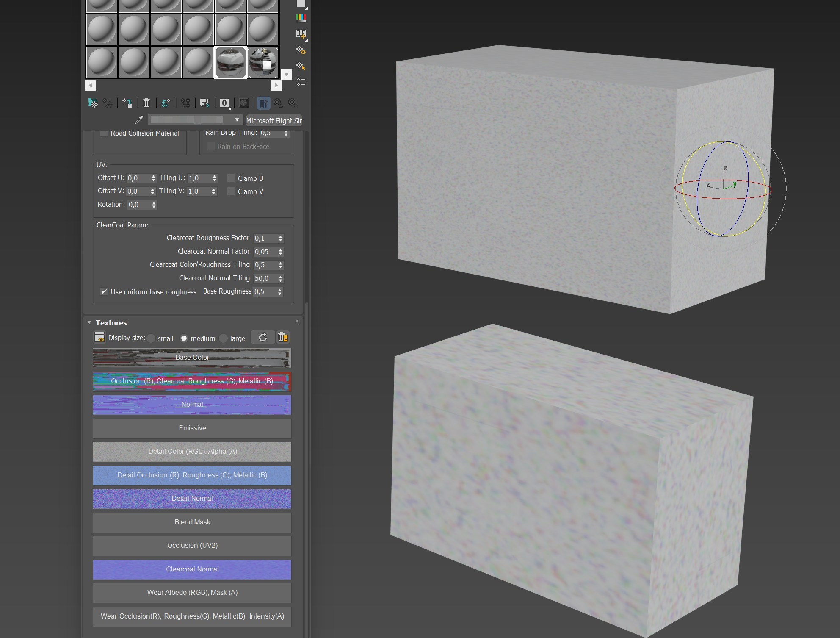Select the large display size option

(224, 338)
